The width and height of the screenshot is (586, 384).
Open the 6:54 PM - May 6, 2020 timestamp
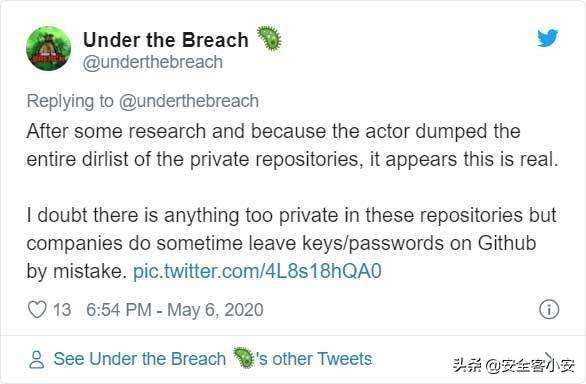click(175, 310)
